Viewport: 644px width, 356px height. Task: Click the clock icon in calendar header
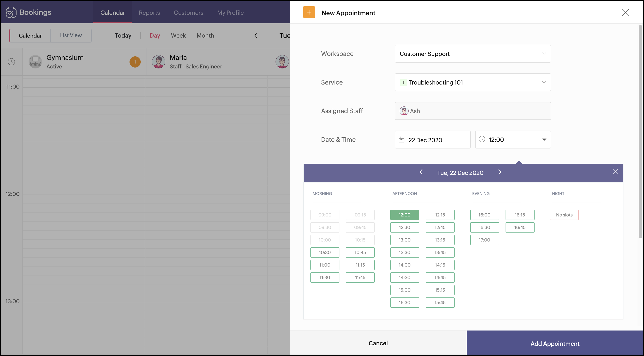tap(12, 61)
